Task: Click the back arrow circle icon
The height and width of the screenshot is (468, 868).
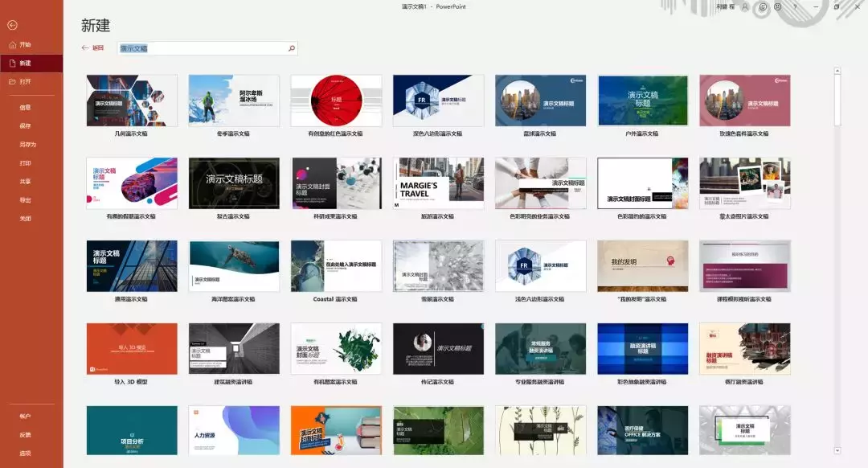Action: point(12,25)
